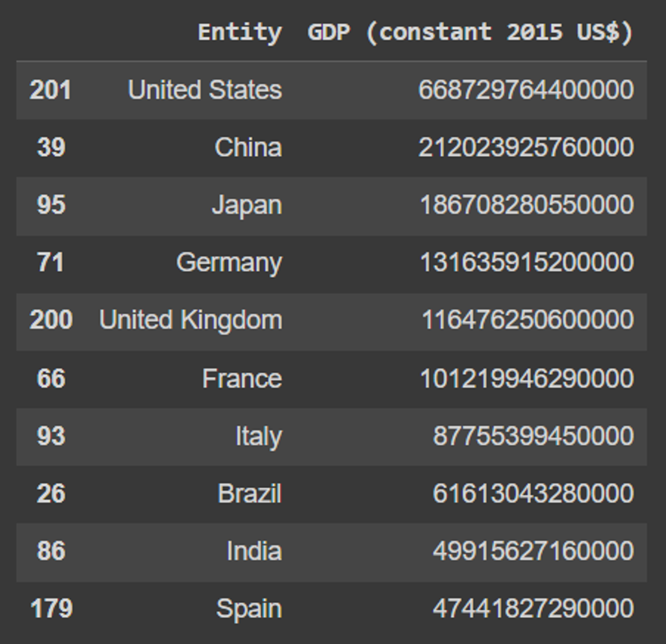Click the GDP (constant 2015 US$) column header
Screen dimensions: 666x644
tap(470, 33)
